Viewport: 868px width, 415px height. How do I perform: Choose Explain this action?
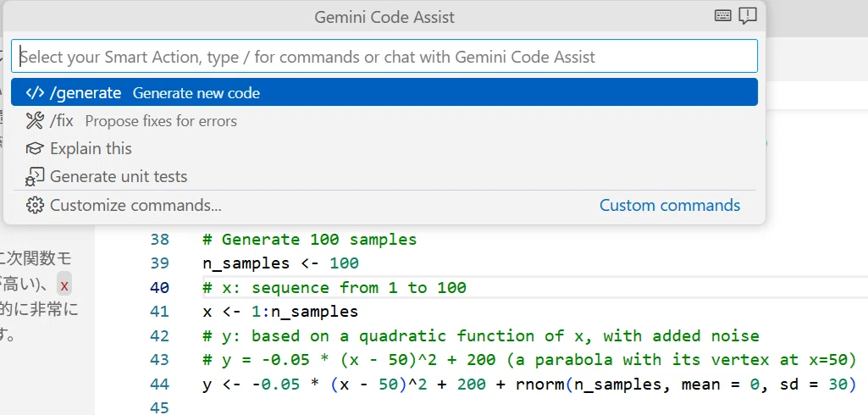384,148
